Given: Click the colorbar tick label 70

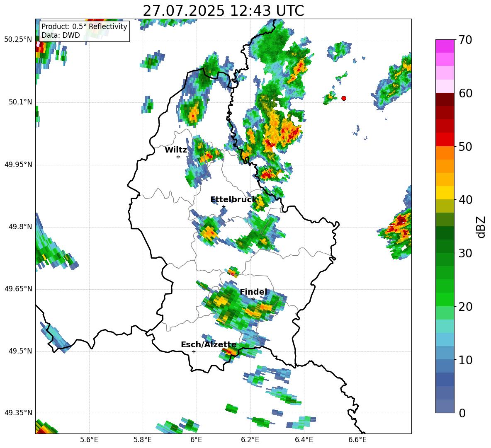Looking at the screenshot, I should tap(465, 40).
